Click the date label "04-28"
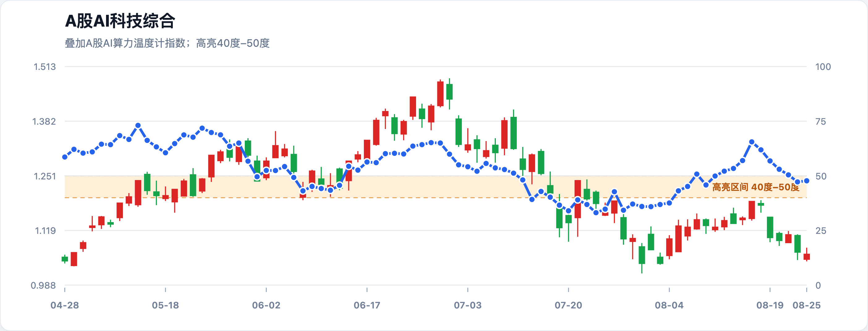Viewport: 868px width, 331px height. click(x=65, y=305)
